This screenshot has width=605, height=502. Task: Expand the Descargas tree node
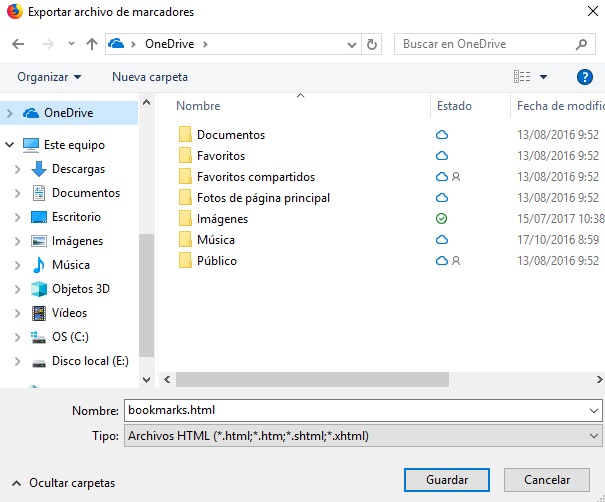coord(18,169)
